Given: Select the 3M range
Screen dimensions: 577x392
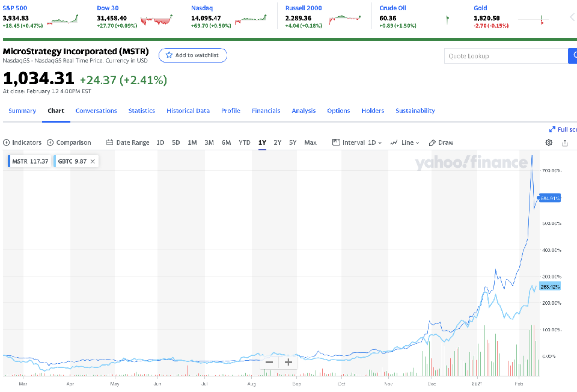Looking at the screenshot, I should click(209, 142).
